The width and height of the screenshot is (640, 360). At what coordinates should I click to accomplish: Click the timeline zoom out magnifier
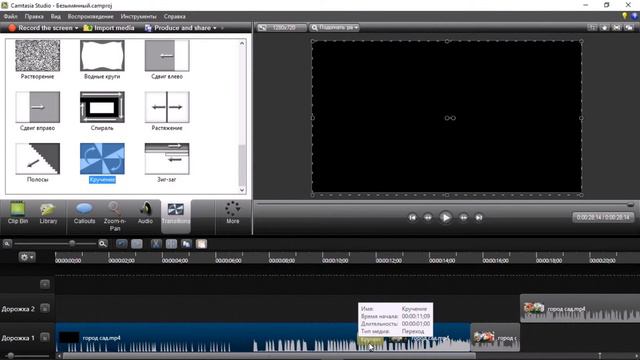[x=7, y=244]
